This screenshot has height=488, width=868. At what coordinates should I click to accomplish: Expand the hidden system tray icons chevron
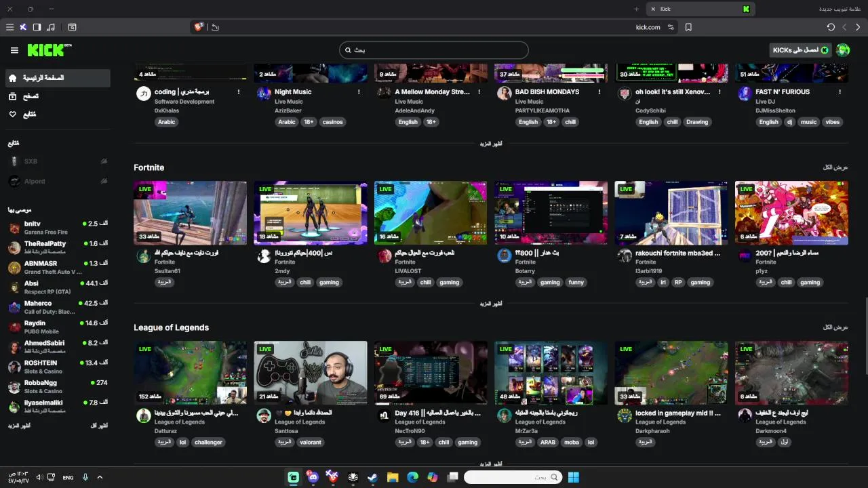tap(100, 477)
